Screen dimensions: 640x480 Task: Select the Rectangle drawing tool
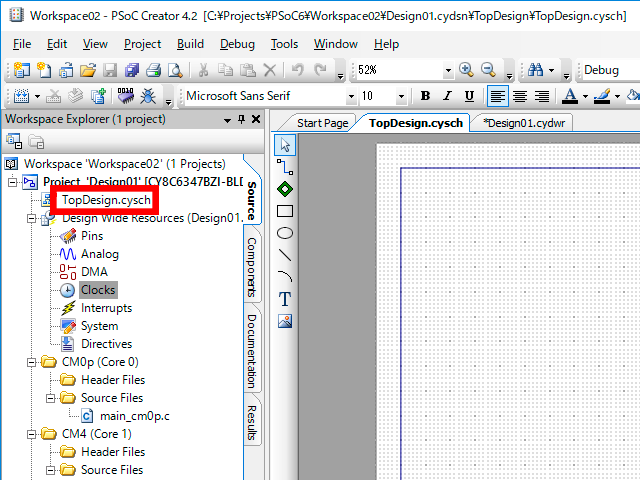285,211
